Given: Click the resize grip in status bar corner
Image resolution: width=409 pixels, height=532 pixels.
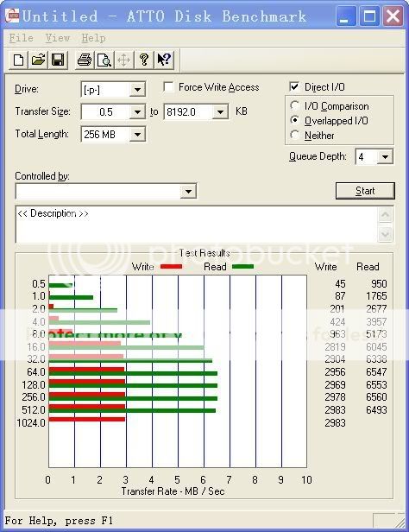Looking at the screenshot, I should (400, 522).
